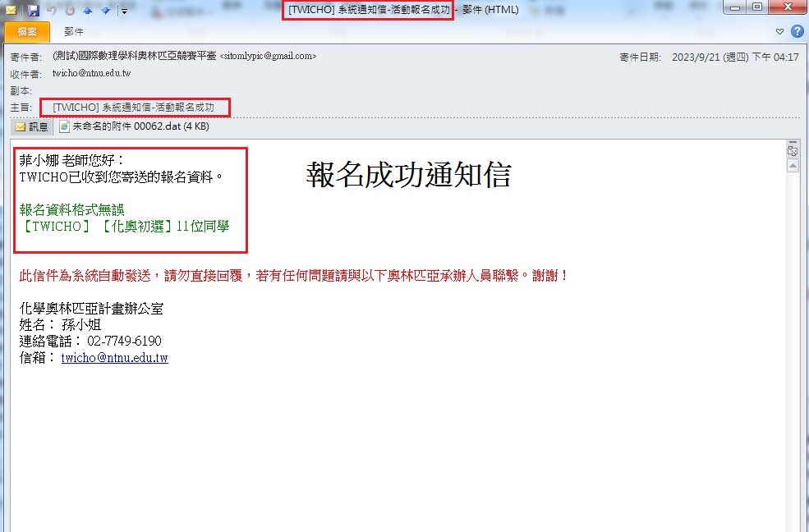The width and height of the screenshot is (809, 532).
Task: Expand the Customize Quick Access Toolbar dropdown
Action: point(123,11)
